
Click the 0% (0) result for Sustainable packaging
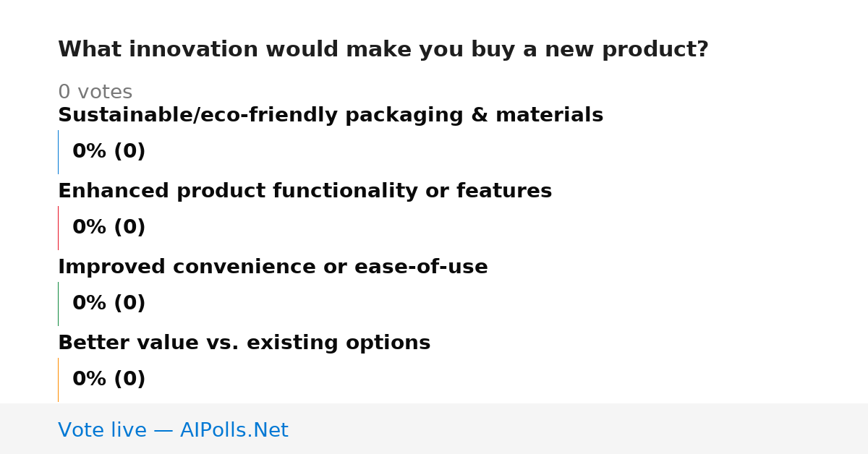[109, 152]
